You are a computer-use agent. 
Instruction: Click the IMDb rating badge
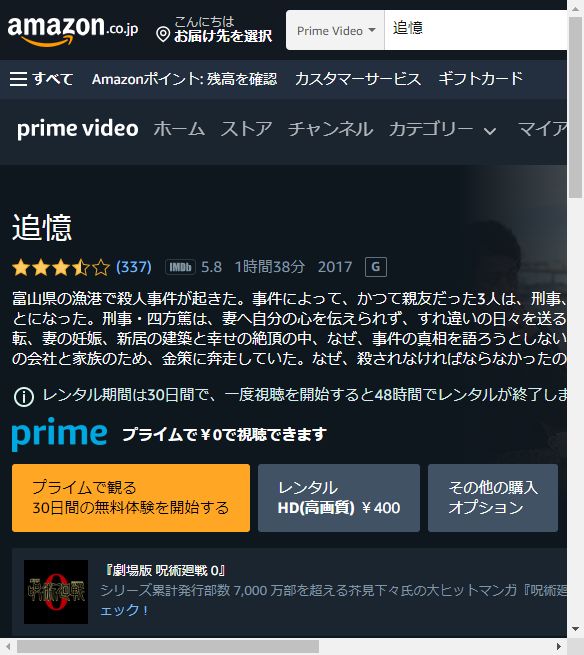coord(180,267)
